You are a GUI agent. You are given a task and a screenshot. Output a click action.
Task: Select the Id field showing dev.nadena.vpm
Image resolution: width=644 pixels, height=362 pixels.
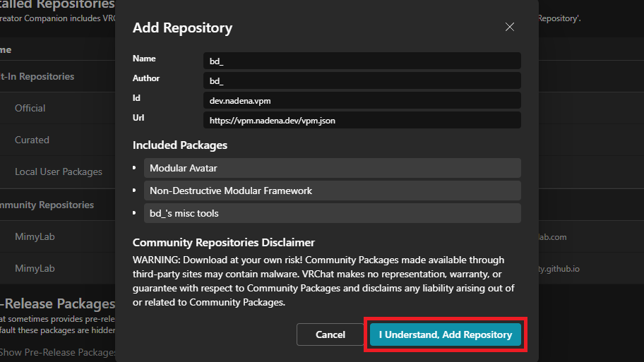pos(362,101)
